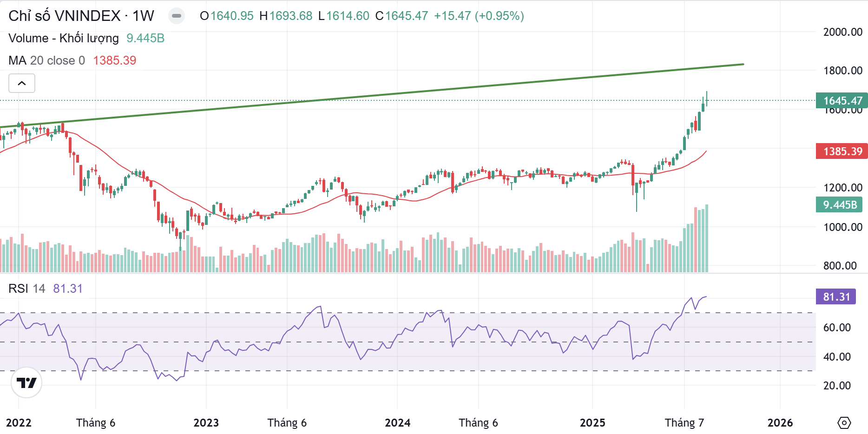Viewport: 868px width, 434px height.
Task: Click the red 1385.39 MA value label
Action: tap(842, 151)
